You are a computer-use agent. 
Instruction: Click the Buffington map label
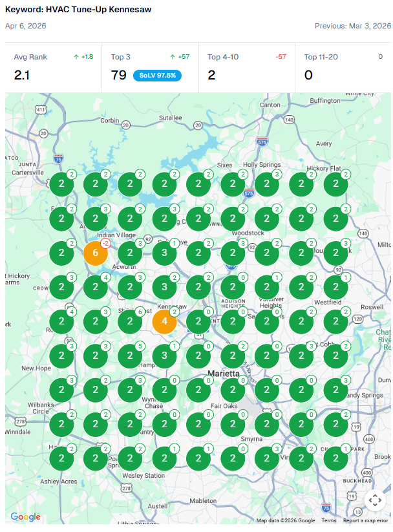point(324,101)
